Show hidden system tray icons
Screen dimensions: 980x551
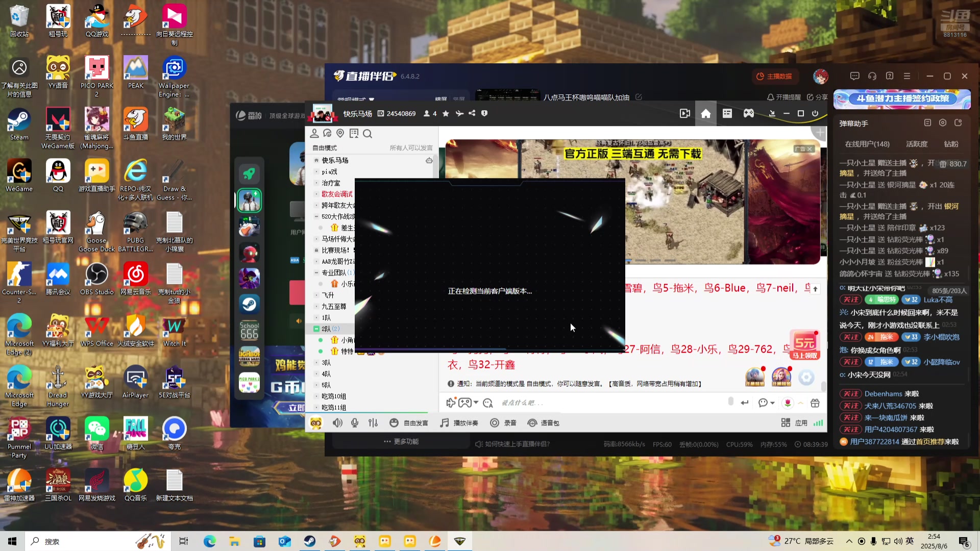849,541
